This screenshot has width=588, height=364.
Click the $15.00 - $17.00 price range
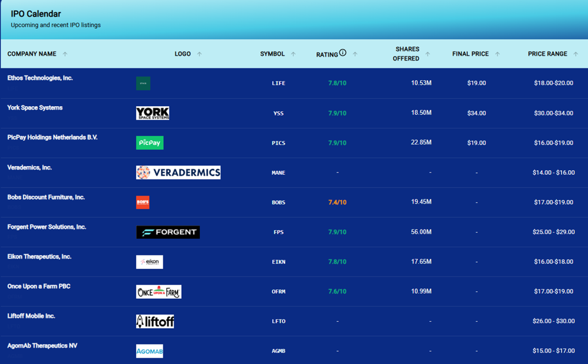pyautogui.click(x=554, y=351)
